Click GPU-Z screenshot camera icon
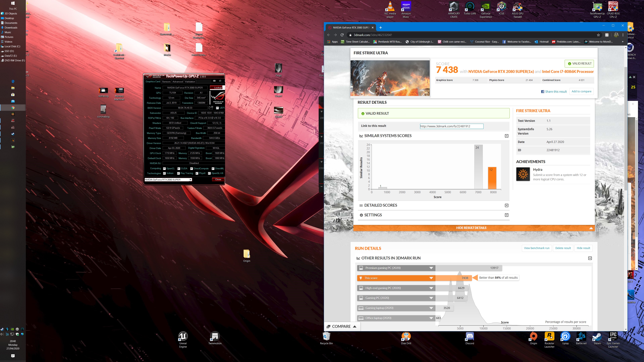 (x=214, y=81)
